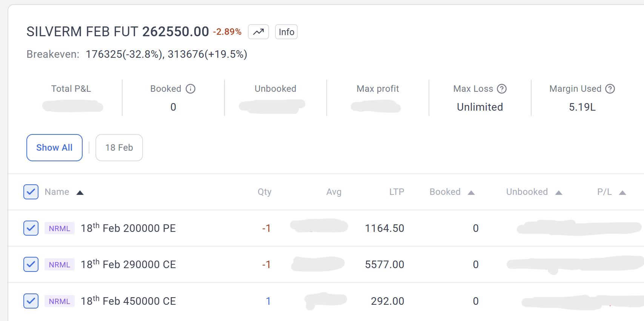Open the 18th Feb 290000 CE contract name
Image resolution: width=644 pixels, height=321 pixels.
click(128, 264)
